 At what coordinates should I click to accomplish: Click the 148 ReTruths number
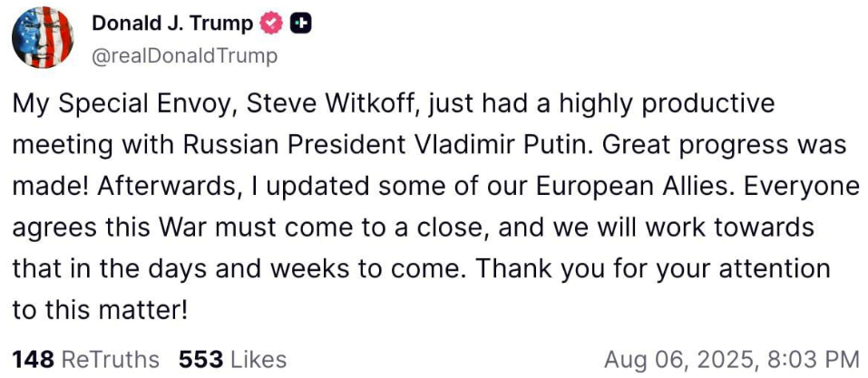point(34,360)
